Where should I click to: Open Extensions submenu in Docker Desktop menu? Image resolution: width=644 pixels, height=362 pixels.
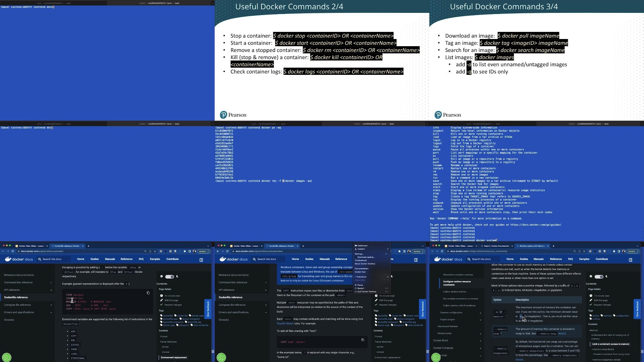click(371, 277)
